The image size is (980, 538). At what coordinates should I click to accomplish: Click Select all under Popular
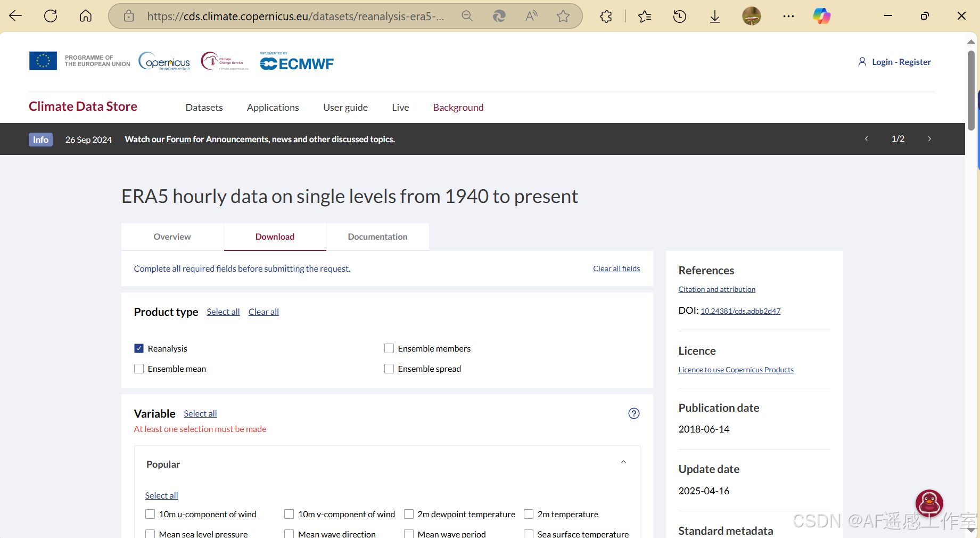click(161, 495)
